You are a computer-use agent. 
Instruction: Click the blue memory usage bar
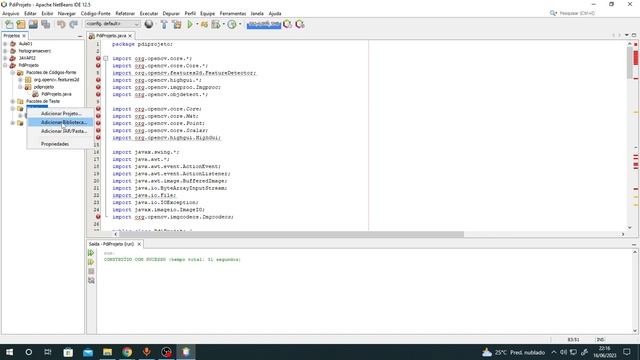point(264,24)
